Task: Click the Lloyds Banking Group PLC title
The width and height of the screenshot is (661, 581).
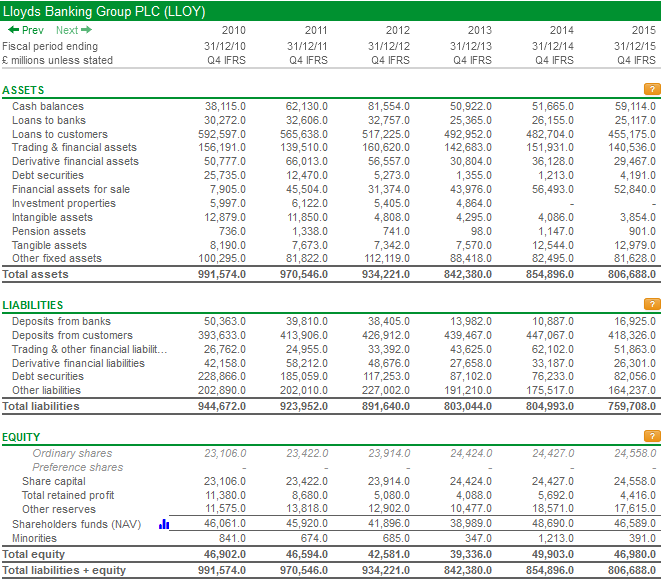Action: tap(104, 11)
